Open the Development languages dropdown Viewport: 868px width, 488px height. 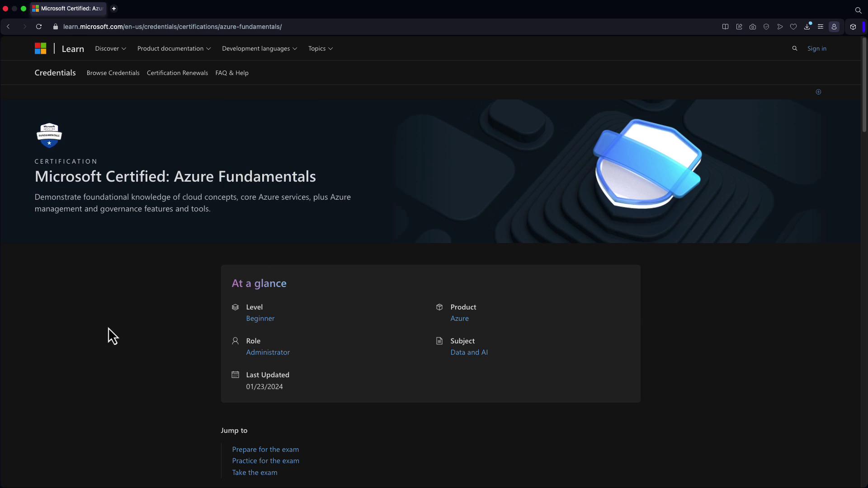click(259, 48)
